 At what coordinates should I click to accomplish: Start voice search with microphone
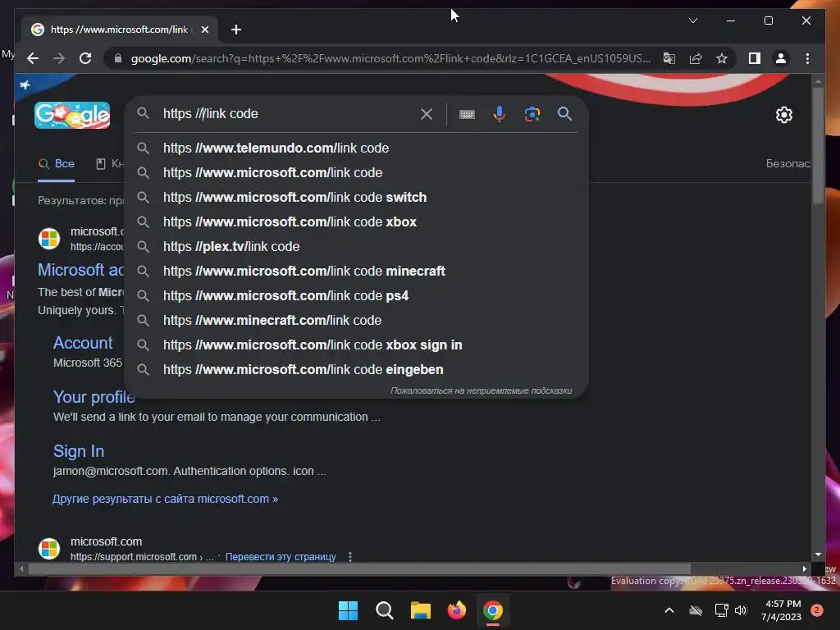pos(500,113)
